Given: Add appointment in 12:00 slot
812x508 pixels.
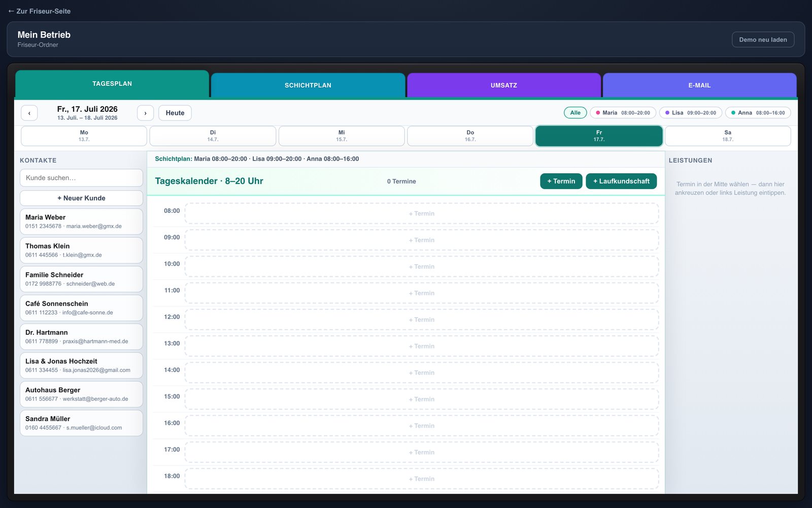Looking at the screenshot, I should coord(422,320).
